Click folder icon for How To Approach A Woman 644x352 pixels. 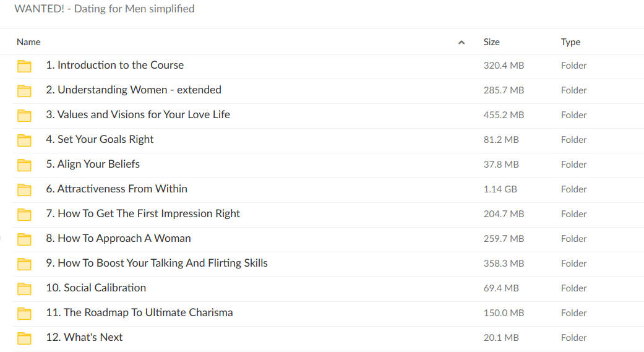(x=24, y=239)
